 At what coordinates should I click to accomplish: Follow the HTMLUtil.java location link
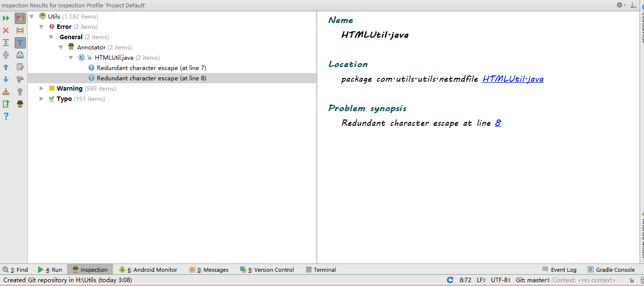(513, 79)
